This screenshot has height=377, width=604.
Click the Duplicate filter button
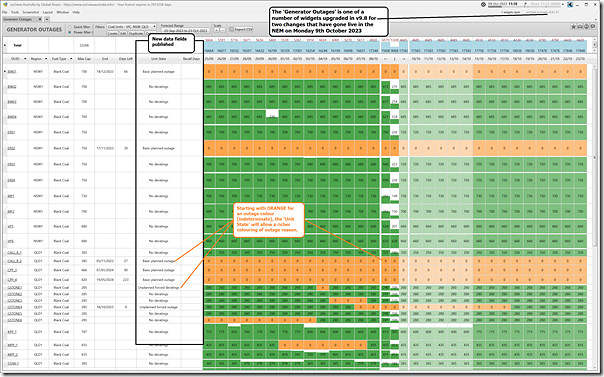[x=136, y=34]
